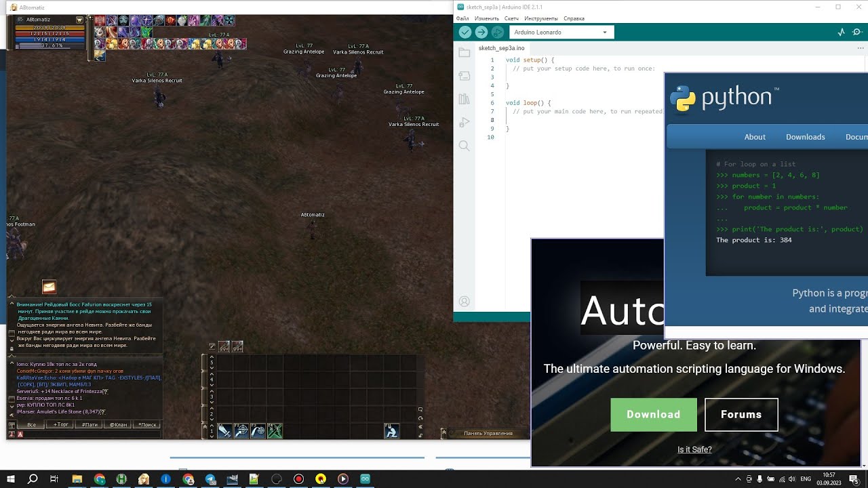Click the first red buff icon in buff row
The image size is (868, 488).
pos(100,20)
